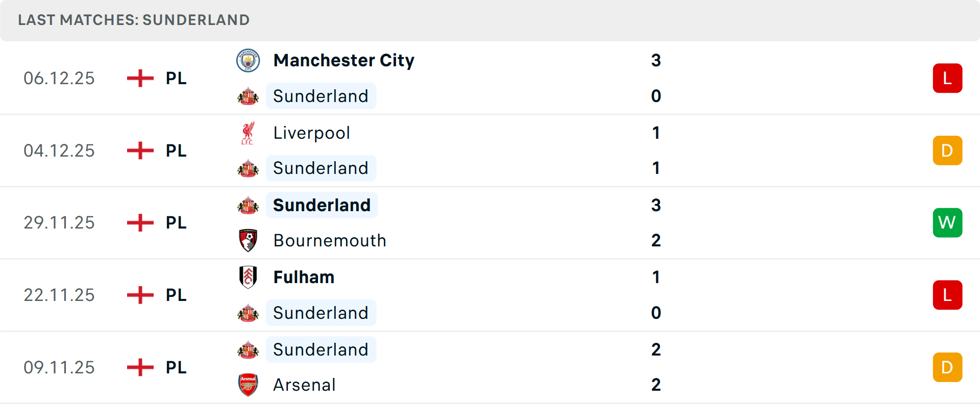The width and height of the screenshot is (980, 404).
Task: Click England flag beside the 06.12.25 match
Action: pyautogui.click(x=140, y=78)
